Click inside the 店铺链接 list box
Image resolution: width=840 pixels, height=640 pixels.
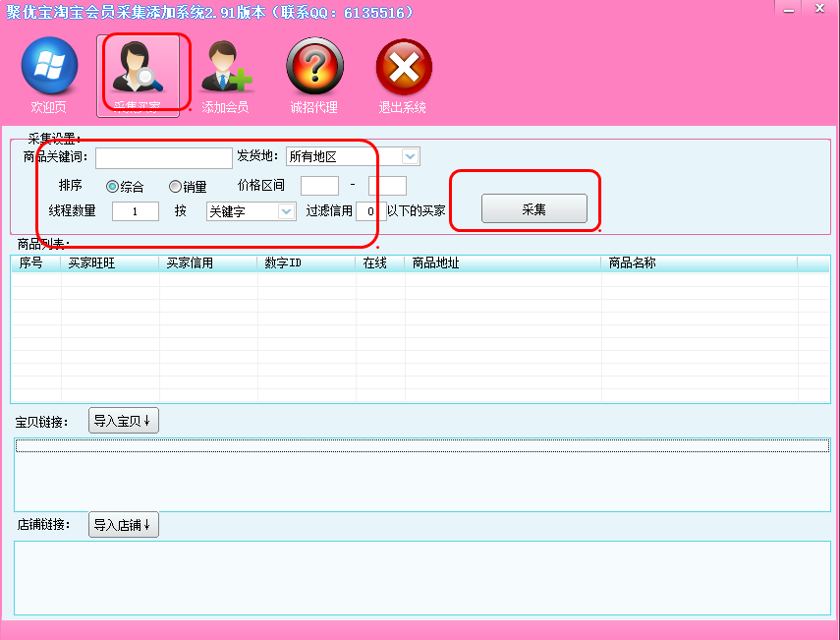tap(422, 578)
